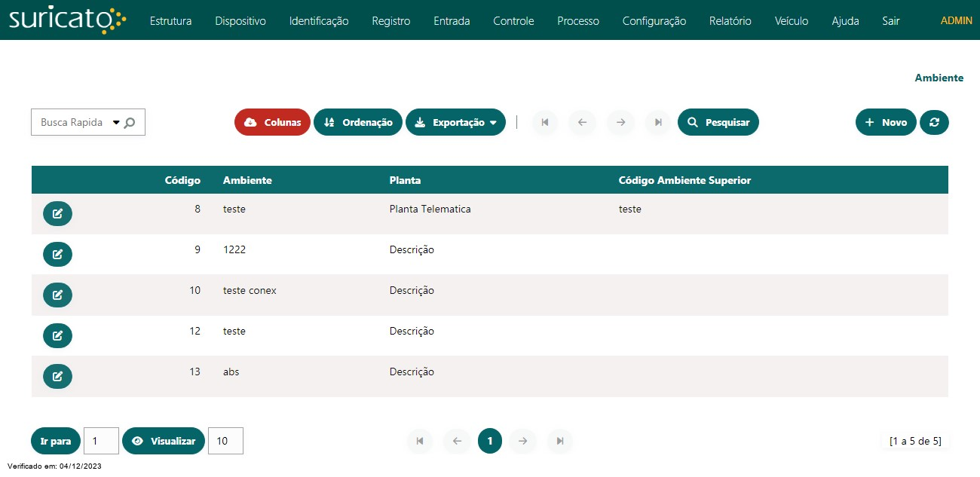The image size is (980, 477).
Task: Click the Ordenação button
Action: point(358,122)
